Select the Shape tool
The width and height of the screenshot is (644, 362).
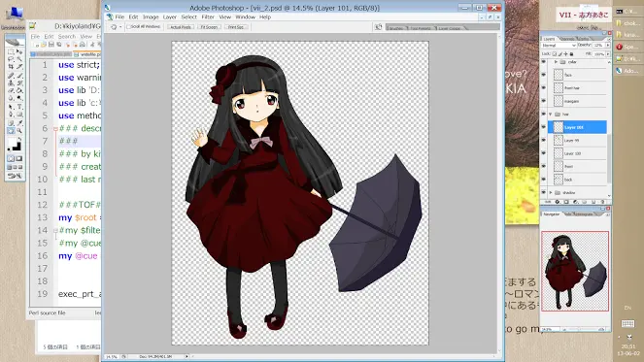coord(19,114)
